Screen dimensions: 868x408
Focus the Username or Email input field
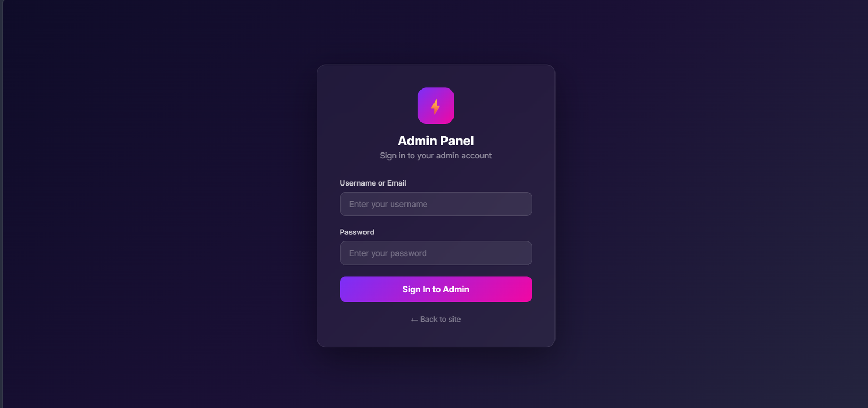click(x=436, y=204)
